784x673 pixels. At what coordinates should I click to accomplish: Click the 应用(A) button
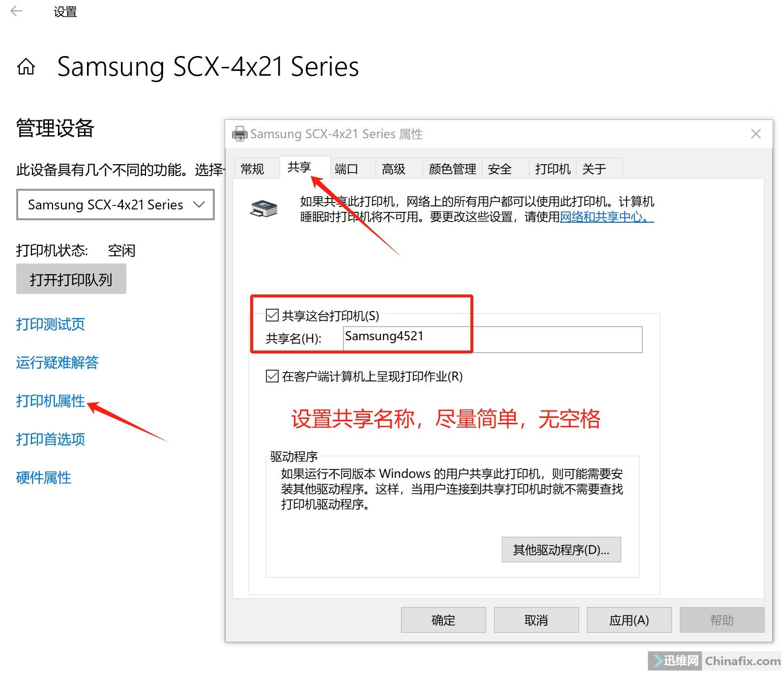click(629, 620)
